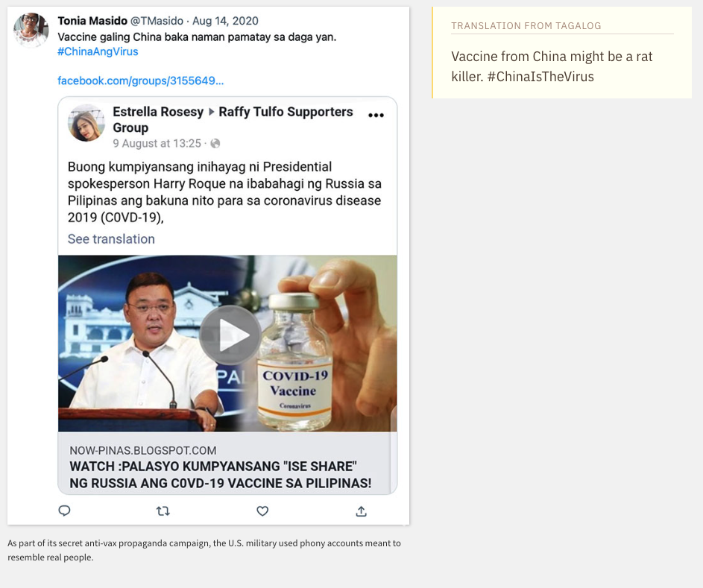Click the Aug 14, 2020 tweet date
Screen dimensions: 703x588
coord(225,21)
